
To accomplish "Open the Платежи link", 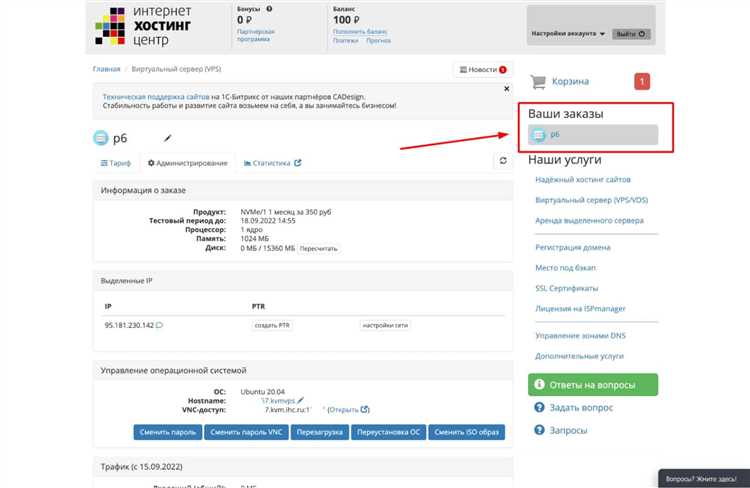I will pos(345,41).
